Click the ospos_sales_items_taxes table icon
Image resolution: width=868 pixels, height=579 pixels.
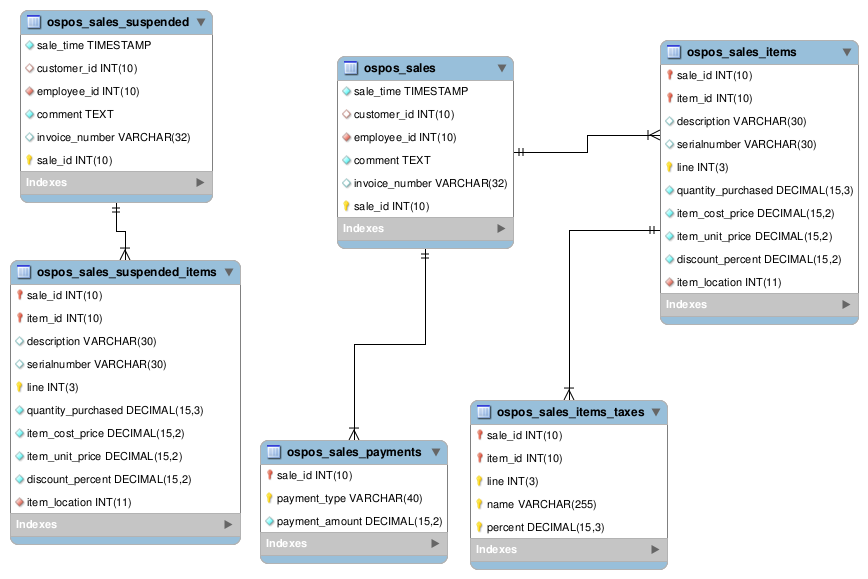pyautogui.click(x=484, y=412)
